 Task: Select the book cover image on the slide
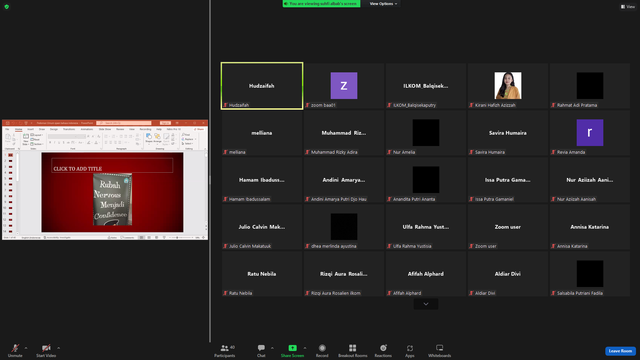[112, 199]
